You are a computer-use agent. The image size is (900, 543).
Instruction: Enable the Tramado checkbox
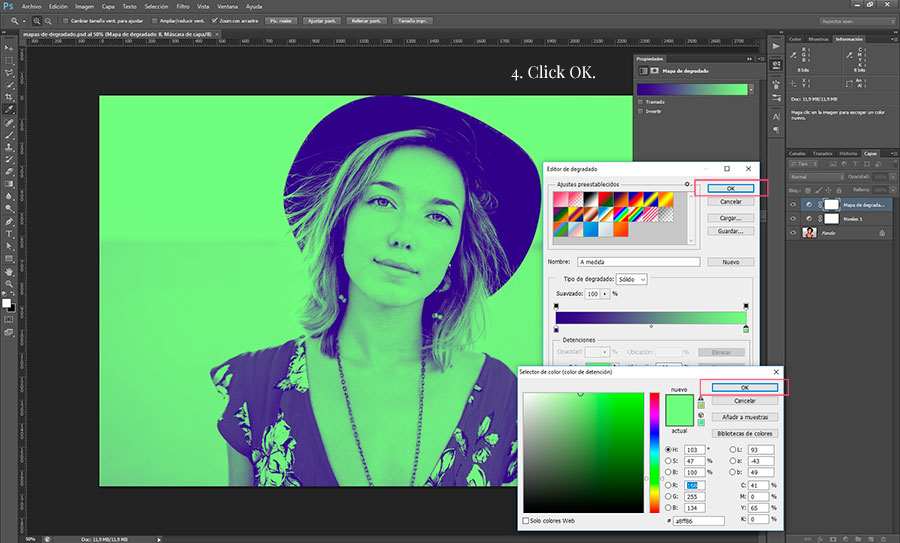pos(640,101)
